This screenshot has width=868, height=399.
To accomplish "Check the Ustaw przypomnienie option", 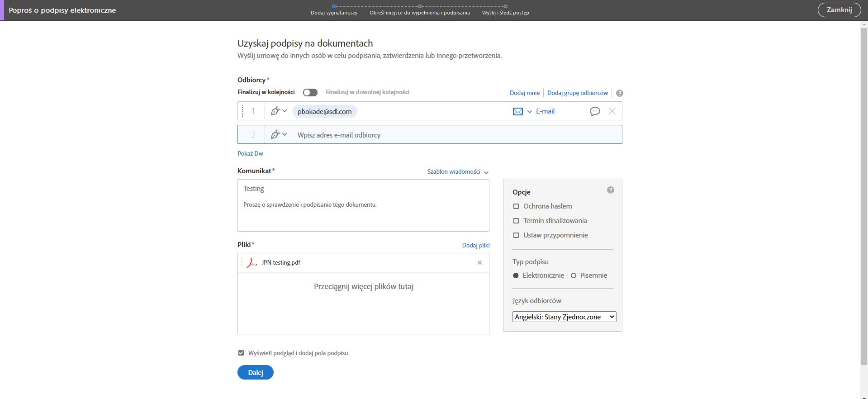I will (516, 235).
